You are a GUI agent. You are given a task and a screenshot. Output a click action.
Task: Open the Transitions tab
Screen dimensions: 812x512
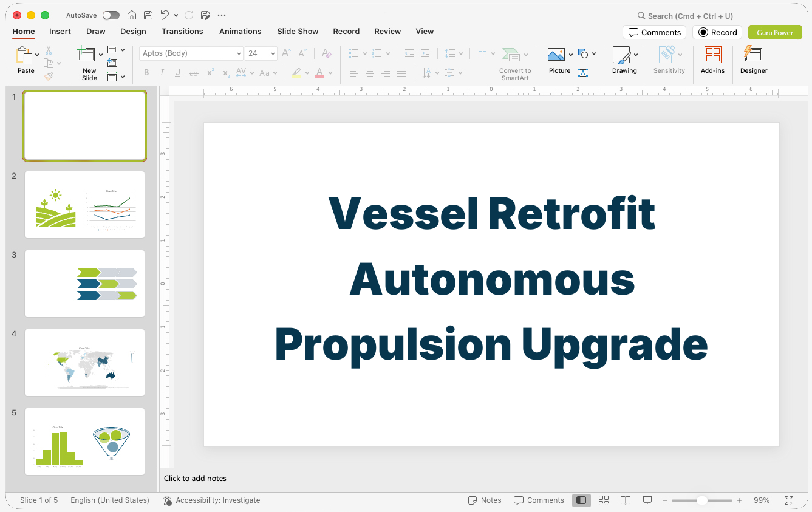click(182, 31)
